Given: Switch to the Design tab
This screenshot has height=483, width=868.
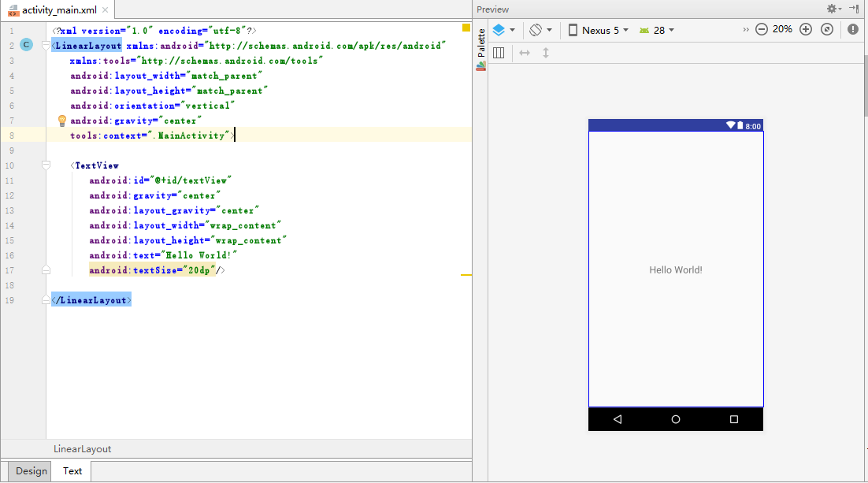Looking at the screenshot, I should tap(32, 471).
